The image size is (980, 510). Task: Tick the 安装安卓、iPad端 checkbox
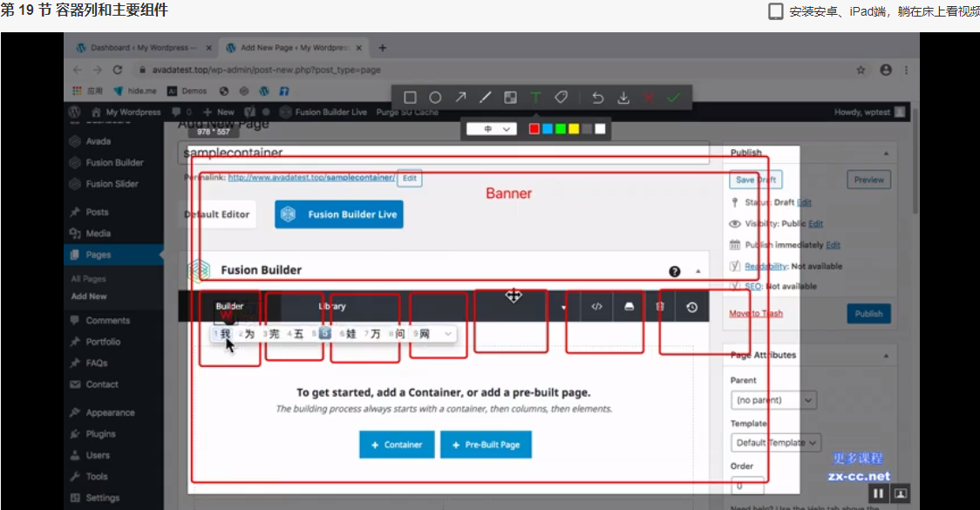[776, 11]
